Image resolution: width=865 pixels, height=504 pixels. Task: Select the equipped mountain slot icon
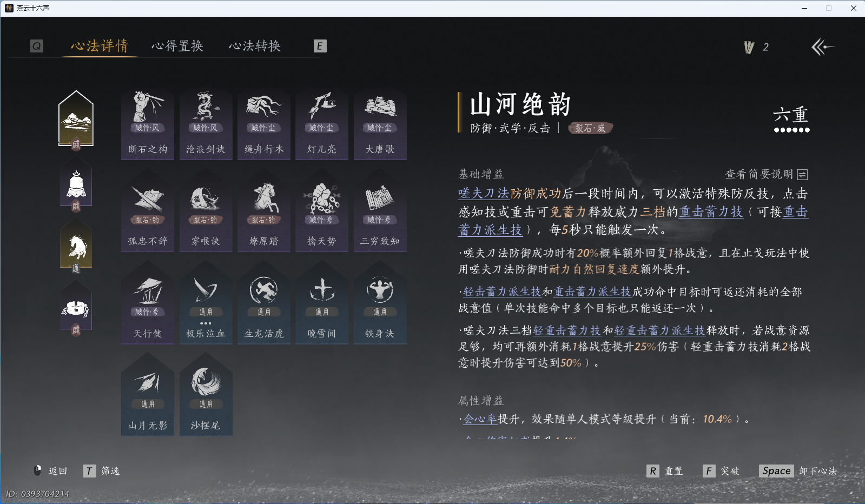pyautogui.click(x=76, y=120)
